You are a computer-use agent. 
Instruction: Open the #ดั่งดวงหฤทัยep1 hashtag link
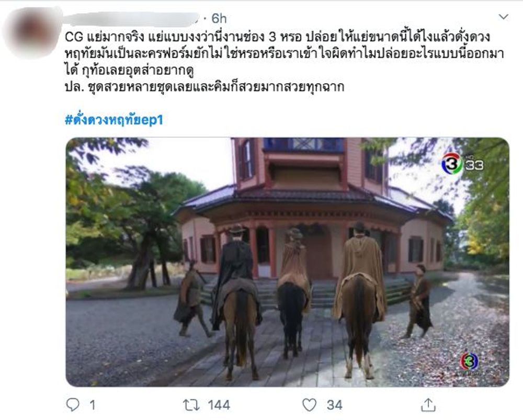113,120
